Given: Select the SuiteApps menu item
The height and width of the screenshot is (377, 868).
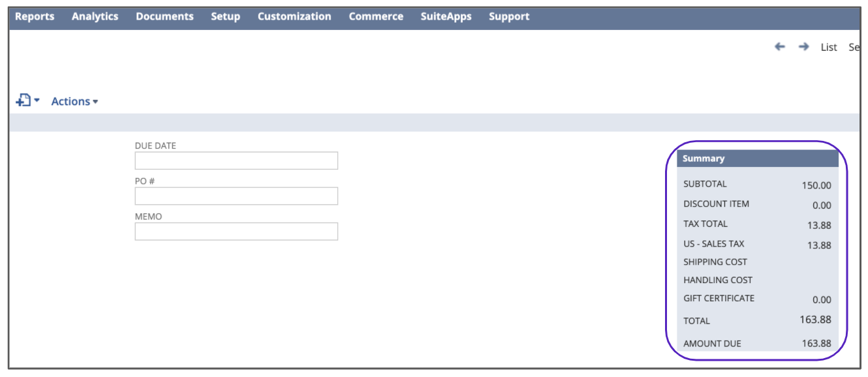Looking at the screenshot, I should pos(446,17).
